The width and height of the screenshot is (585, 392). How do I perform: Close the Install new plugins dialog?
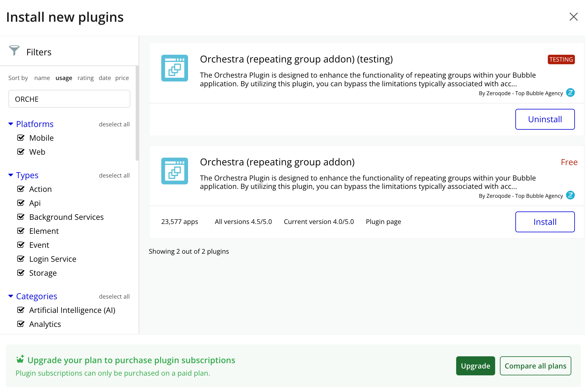pyautogui.click(x=573, y=17)
